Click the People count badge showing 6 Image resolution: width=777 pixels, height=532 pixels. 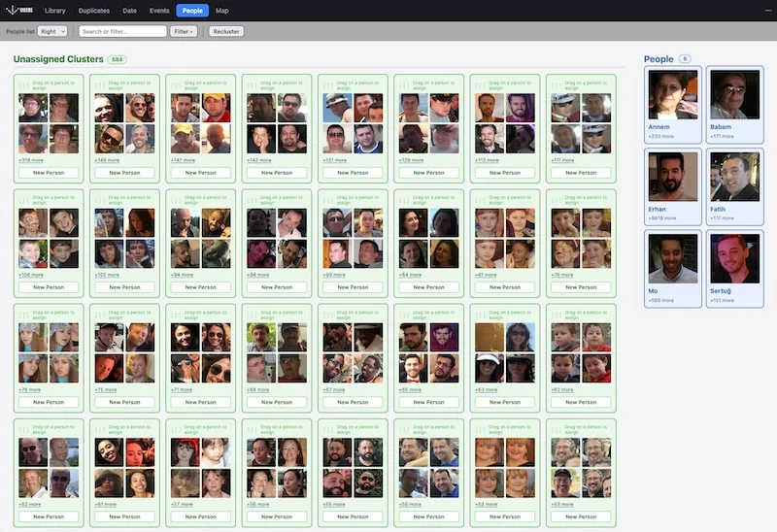pos(685,58)
